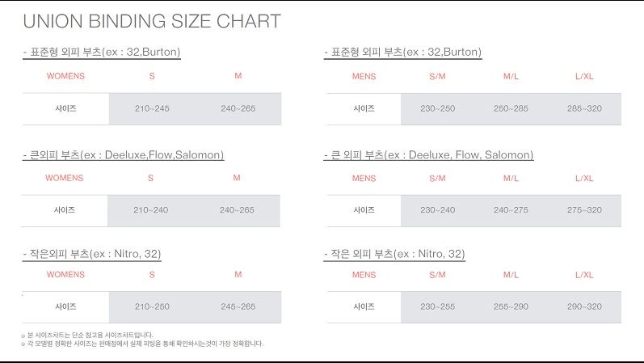
Task: Select the standard boots (32,Burton) mens heading
Action: 403,53
